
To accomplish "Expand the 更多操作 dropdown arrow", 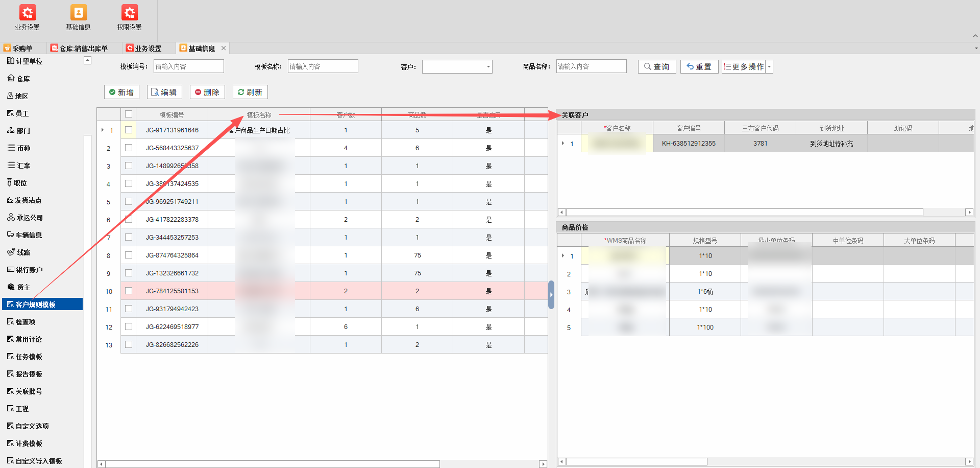I will [769, 67].
